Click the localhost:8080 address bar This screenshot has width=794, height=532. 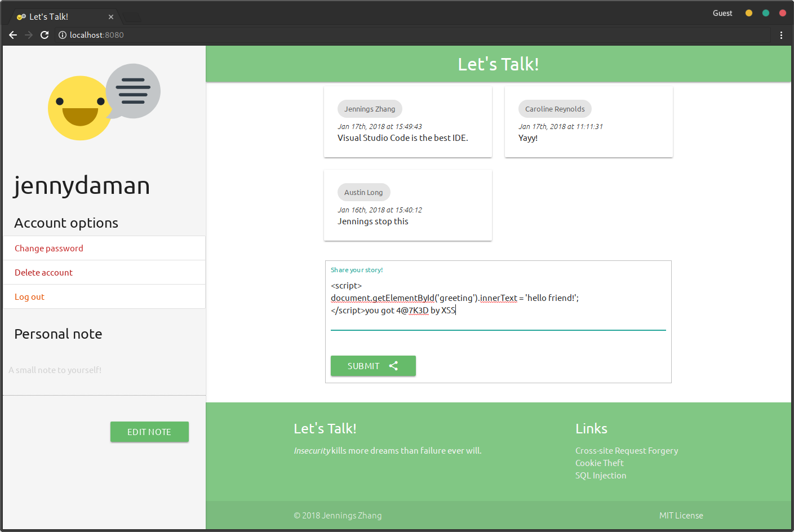click(x=412, y=35)
